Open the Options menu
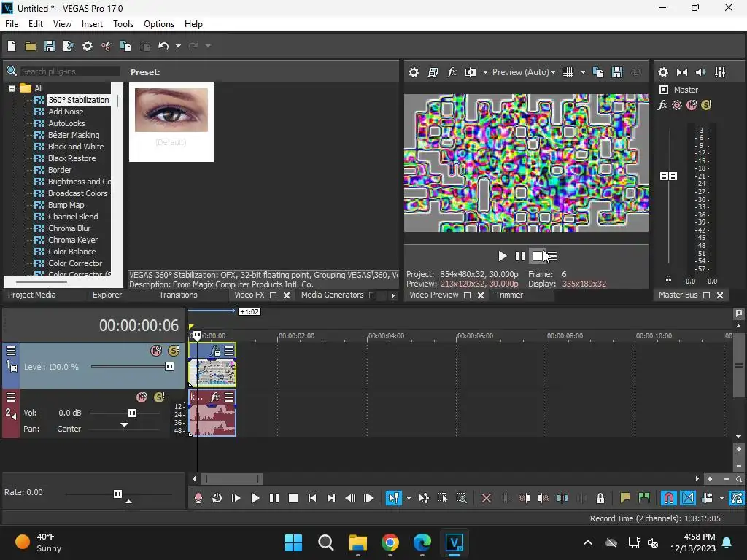This screenshot has width=747, height=560. pyautogui.click(x=159, y=24)
